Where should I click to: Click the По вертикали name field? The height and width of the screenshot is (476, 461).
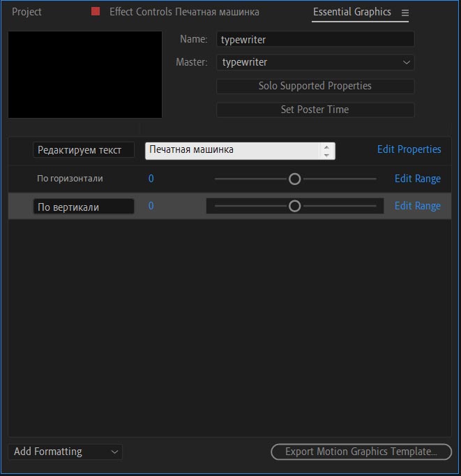pos(84,207)
